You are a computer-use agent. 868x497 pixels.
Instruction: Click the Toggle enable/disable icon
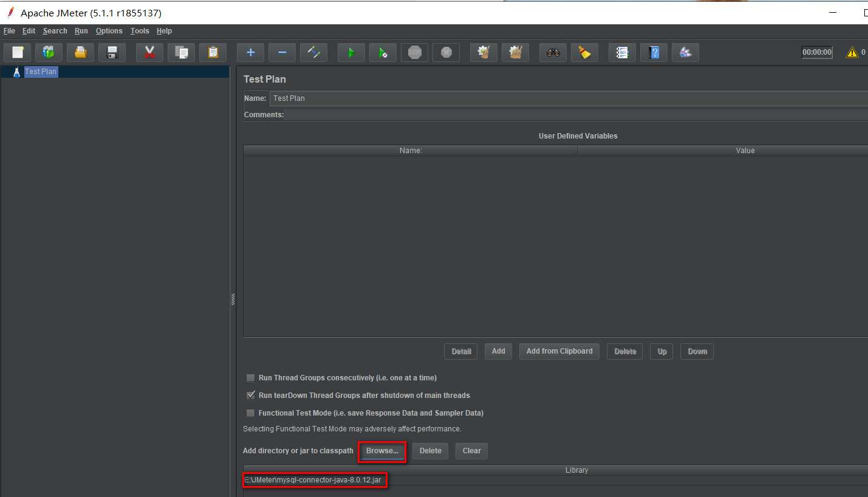click(313, 52)
